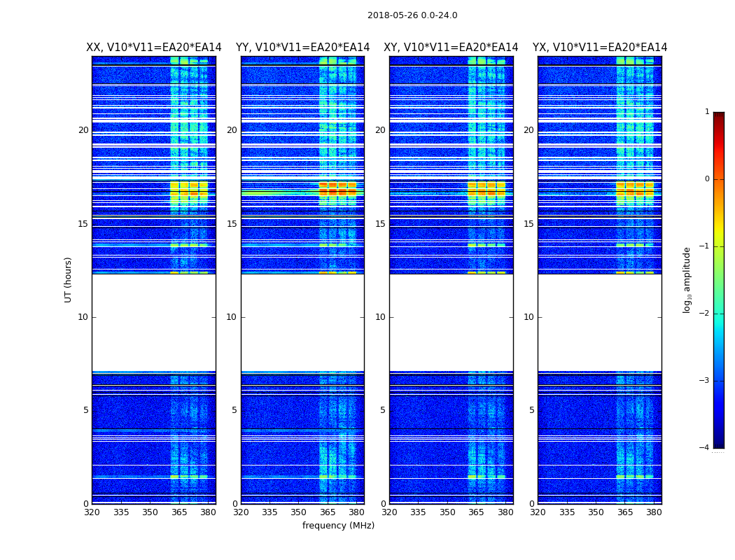Click the "UT (hours)" y-axis label
This screenshot has height=560, width=735.
(x=69, y=279)
